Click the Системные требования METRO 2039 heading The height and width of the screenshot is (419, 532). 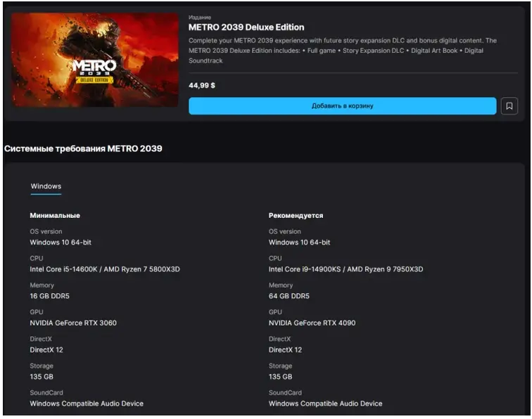tap(83, 148)
